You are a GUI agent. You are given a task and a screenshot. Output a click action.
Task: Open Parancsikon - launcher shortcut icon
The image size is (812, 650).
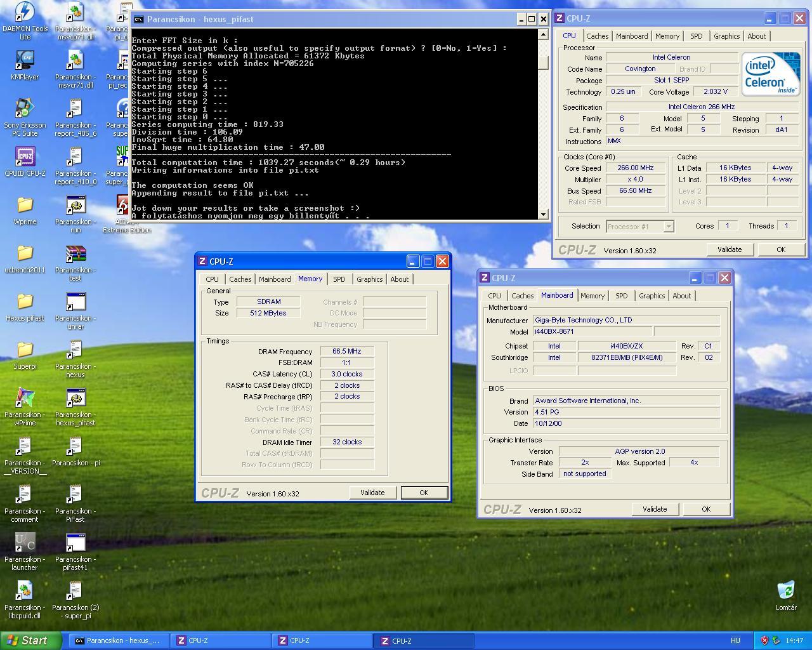tap(25, 542)
